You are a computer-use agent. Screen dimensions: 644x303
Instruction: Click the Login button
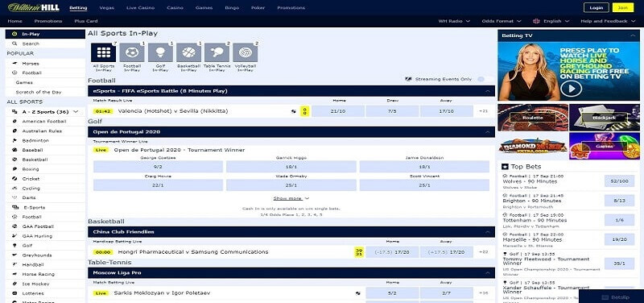tap(596, 7)
